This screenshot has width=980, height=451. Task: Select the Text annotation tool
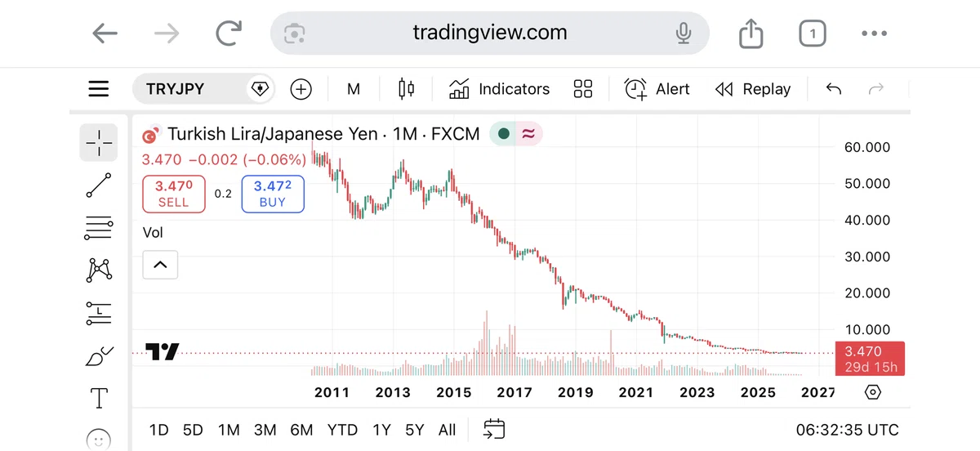99,398
